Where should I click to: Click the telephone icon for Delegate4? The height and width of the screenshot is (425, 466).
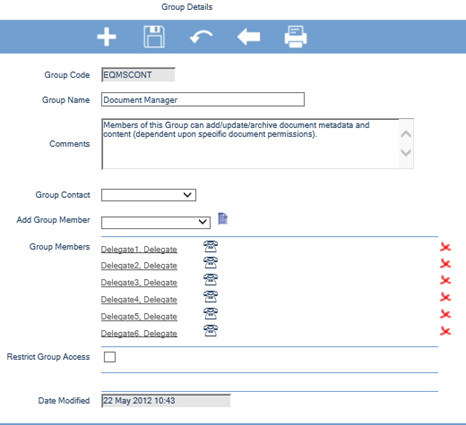click(211, 297)
